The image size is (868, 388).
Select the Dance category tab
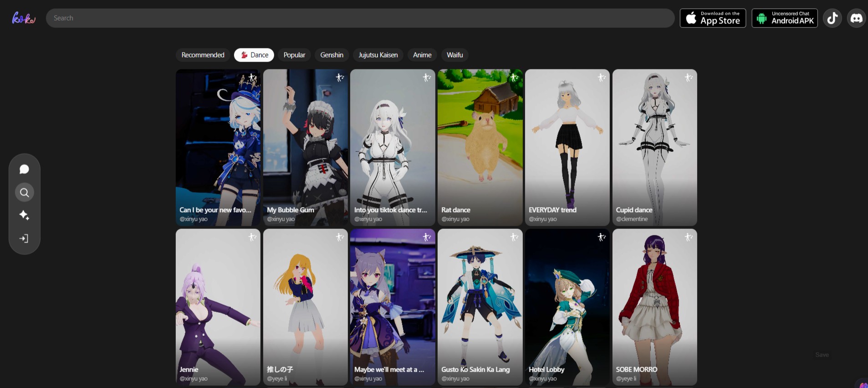pyautogui.click(x=254, y=55)
